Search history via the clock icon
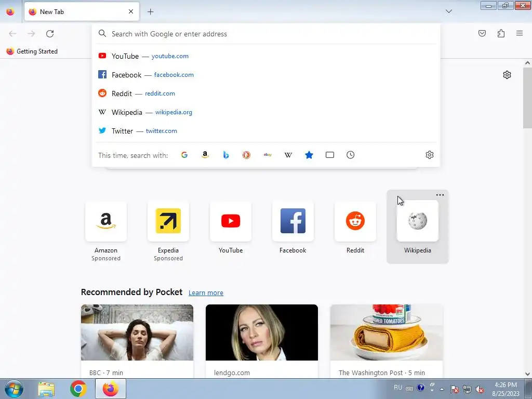The height and width of the screenshot is (399, 532). [351, 155]
